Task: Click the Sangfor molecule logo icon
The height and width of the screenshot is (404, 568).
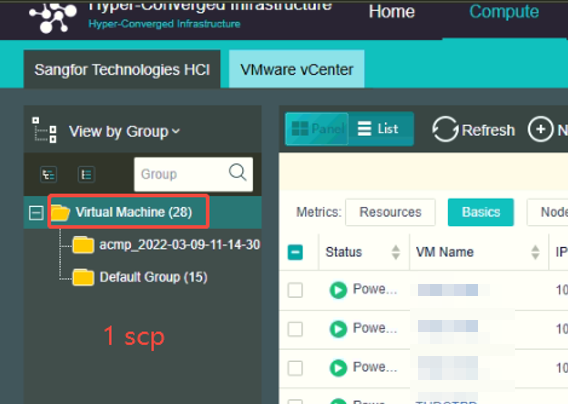Action: (53, 17)
